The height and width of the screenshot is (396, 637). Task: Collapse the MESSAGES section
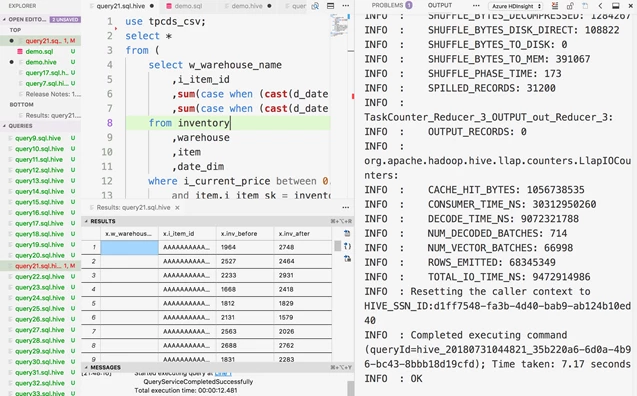[x=86, y=367]
